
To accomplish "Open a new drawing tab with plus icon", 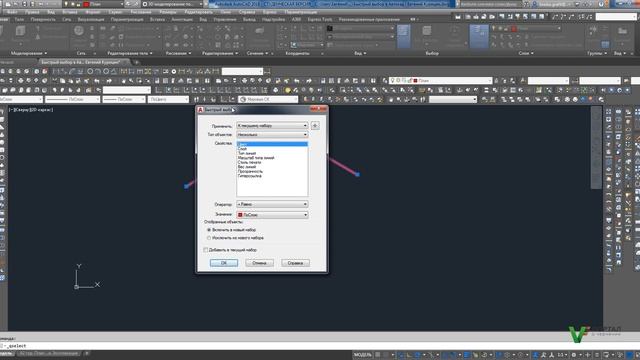I will (x=137, y=62).
